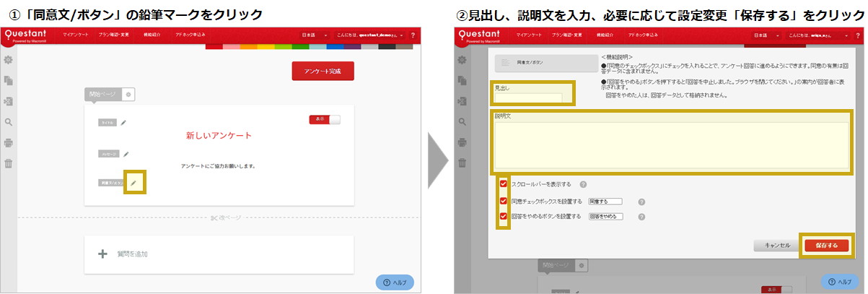
Task: Click help icon beside 同意する field
Action: pyautogui.click(x=641, y=202)
